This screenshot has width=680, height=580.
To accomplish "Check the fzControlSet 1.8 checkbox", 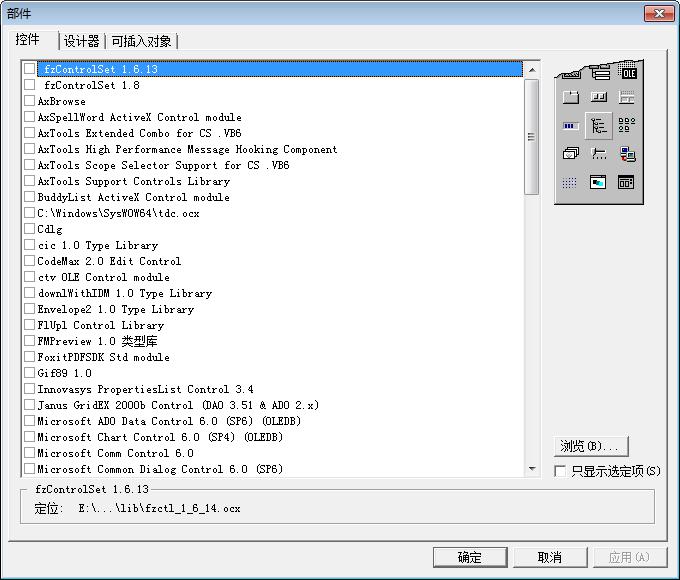I will [x=29, y=85].
